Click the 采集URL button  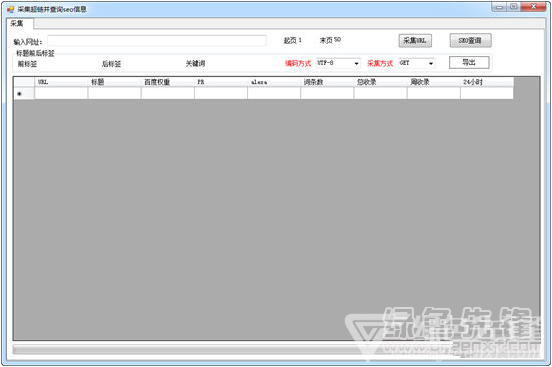[415, 41]
